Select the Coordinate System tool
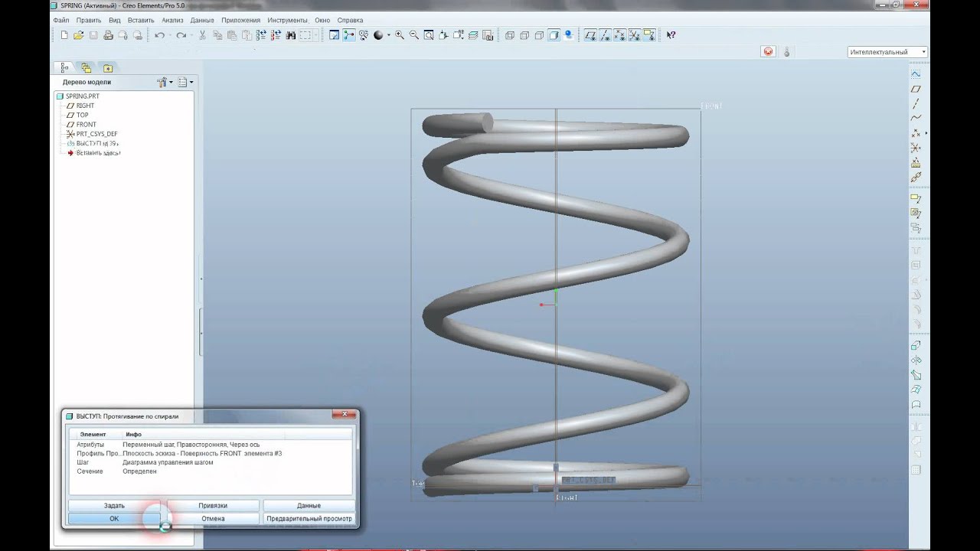The image size is (980, 551). click(x=915, y=148)
